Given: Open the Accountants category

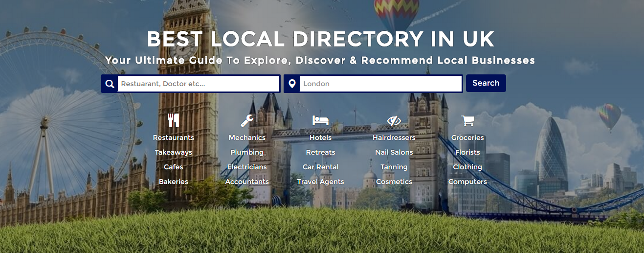Looking at the screenshot, I should [247, 182].
